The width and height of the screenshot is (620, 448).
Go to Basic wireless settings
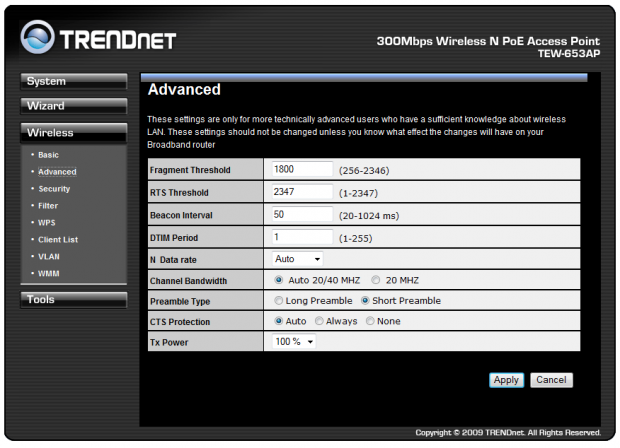point(48,155)
